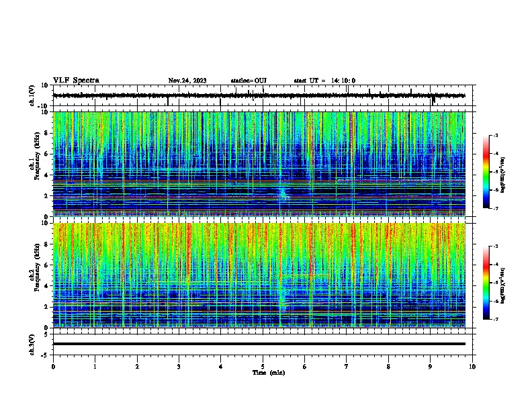Select the date label "Nov.24, 2023"

[x=187, y=81]
